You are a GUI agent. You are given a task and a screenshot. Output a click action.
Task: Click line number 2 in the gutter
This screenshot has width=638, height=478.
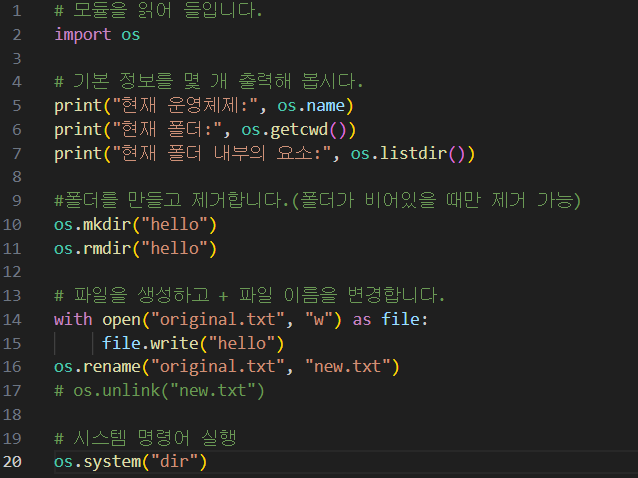pos(17,35)
